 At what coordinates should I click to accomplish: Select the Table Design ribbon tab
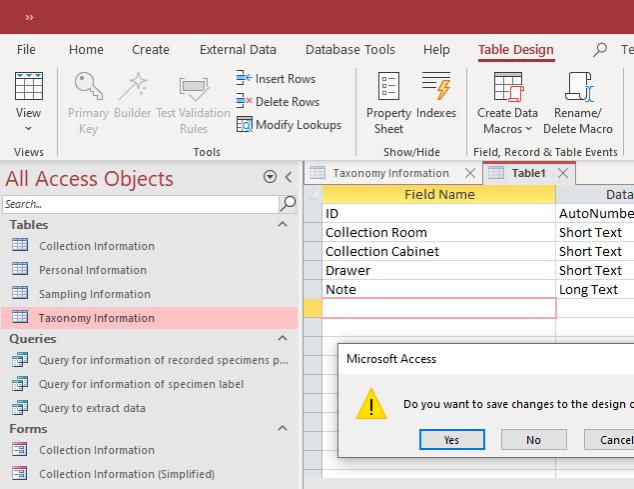516,49
